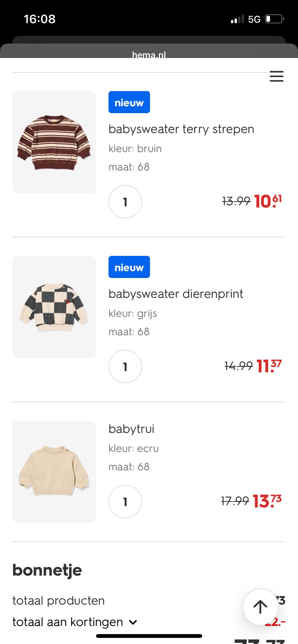Screen dimensions: 298x644
Task: Change quantity of babytrui
Action: click(x=125, y=502)
